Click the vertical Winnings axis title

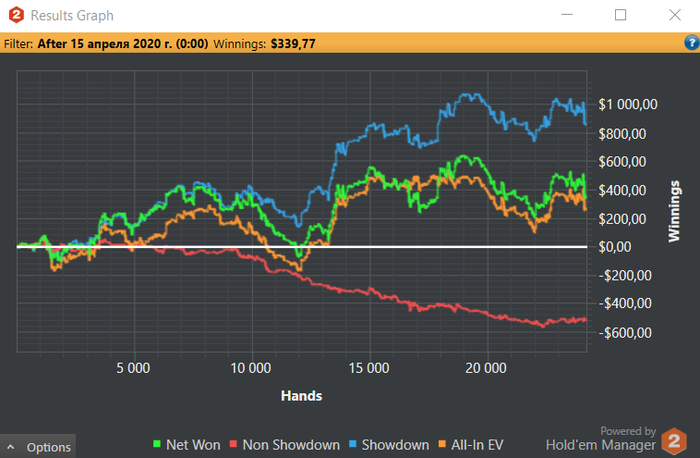(674, 211)
